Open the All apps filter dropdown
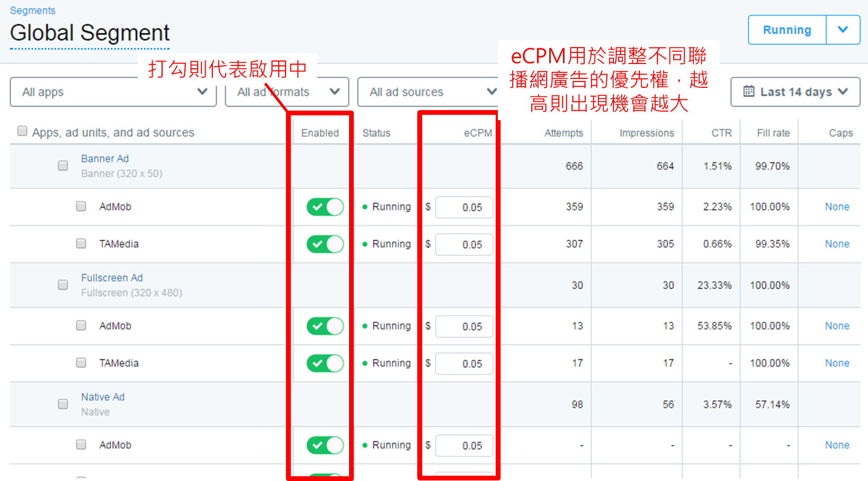Image resolution: width=868 pixels, height=481 pixels. [113, 92]
